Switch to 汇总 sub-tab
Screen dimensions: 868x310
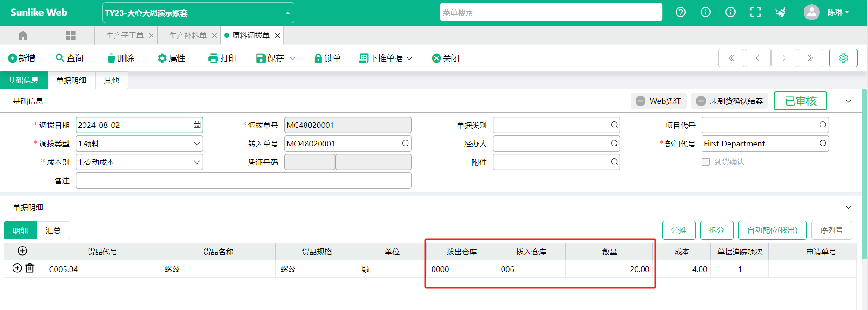click(x=53, y=230)
